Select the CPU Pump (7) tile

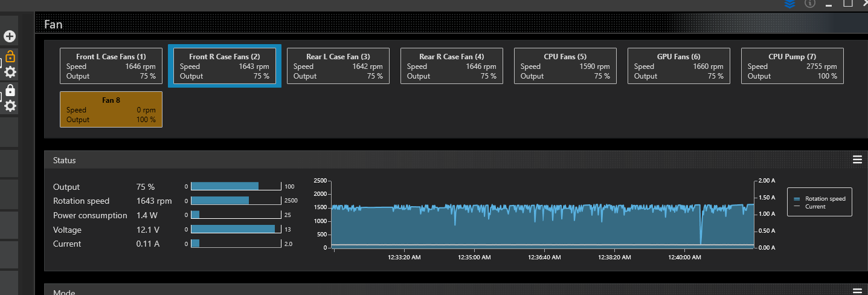point(792,66)
